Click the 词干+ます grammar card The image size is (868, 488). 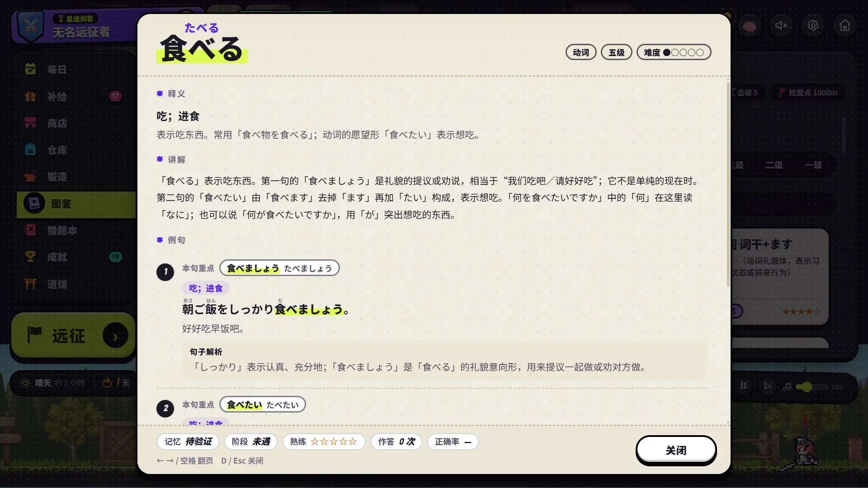point(780,277)
